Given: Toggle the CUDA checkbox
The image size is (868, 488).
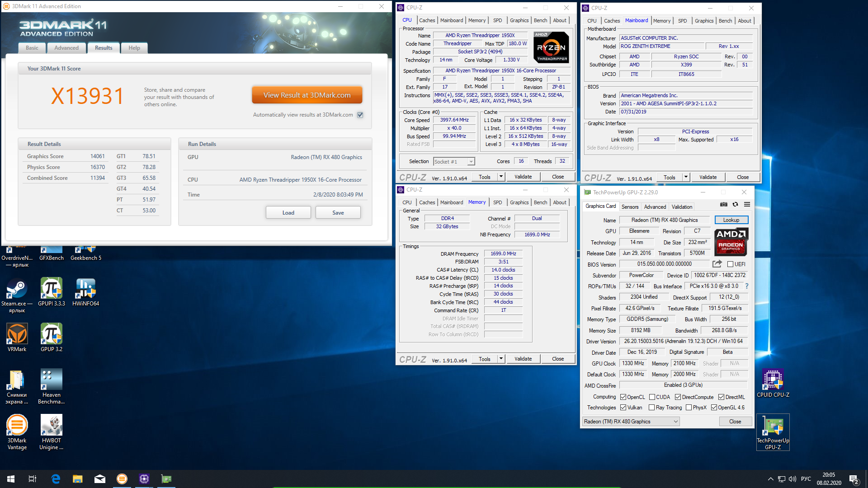Looking at the screenshot, I should (652, 397).
